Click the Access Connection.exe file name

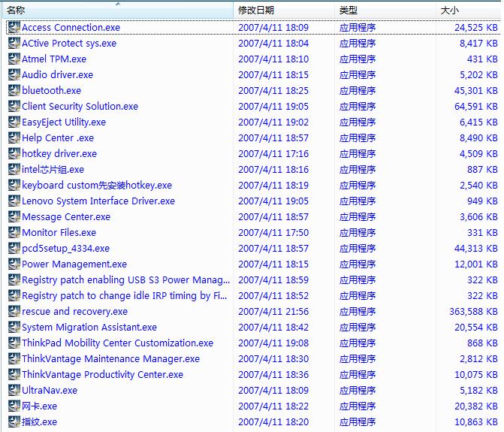point(71,28)
